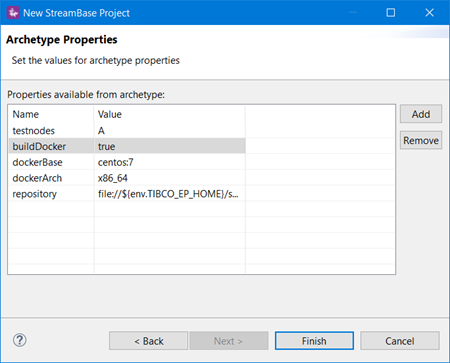The width and height of the screenshot is (450, 363).
Task: Go back to the previous wizard page
Action: click(x=148, y=341)
